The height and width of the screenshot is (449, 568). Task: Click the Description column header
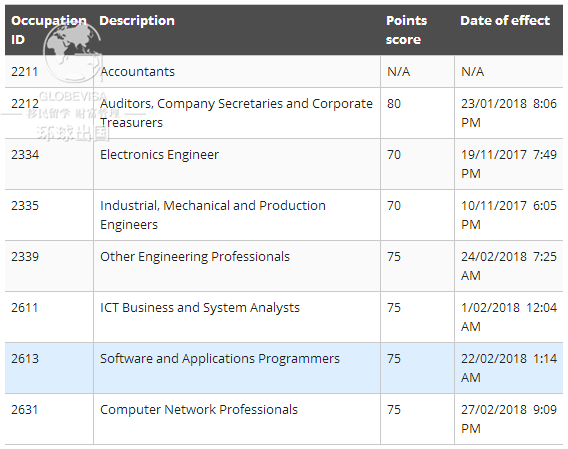[137, 21]
